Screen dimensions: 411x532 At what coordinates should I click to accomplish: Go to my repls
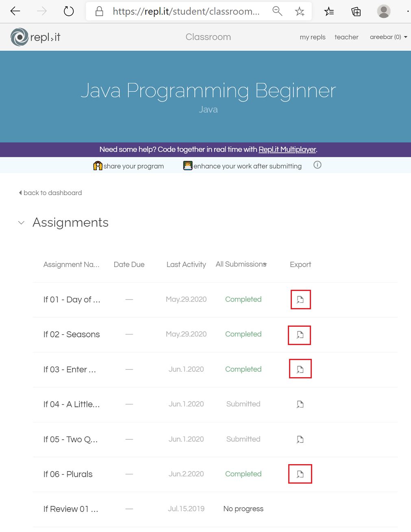(312, 37)
